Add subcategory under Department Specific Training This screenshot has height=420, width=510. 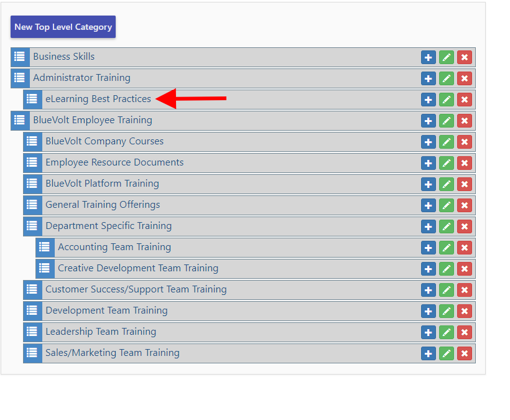[429, 226]
